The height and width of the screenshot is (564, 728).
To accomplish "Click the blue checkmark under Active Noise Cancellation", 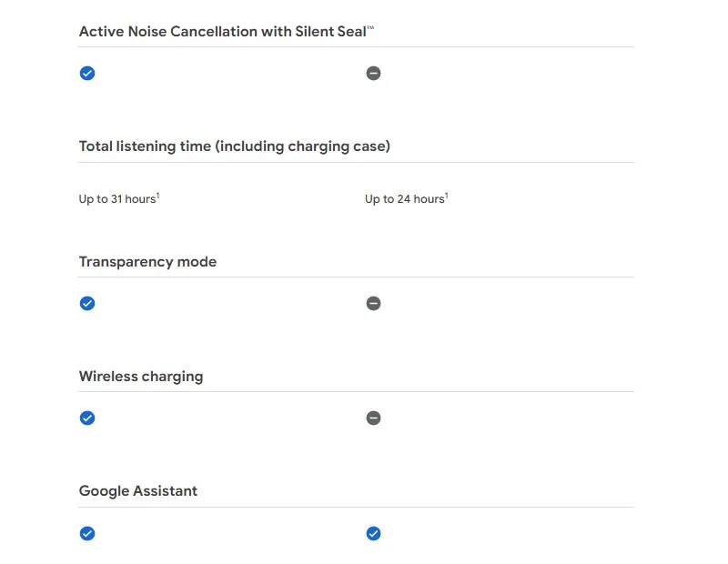I will 87,74.
